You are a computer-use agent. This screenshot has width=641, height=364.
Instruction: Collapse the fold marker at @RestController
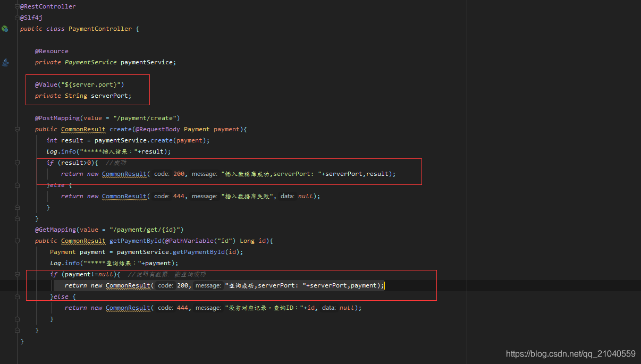(x=17, y=6)
